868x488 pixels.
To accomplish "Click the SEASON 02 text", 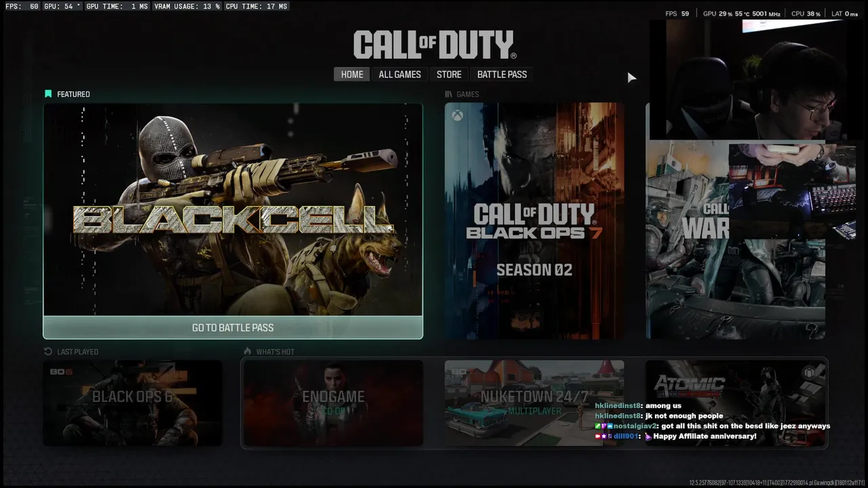I will tap(534, 270).
